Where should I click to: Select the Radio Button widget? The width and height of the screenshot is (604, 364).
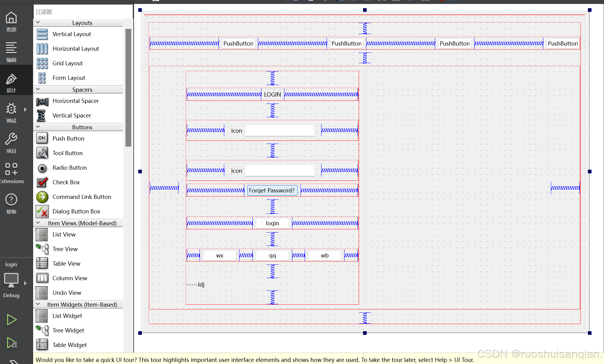[x=70, y=168]
